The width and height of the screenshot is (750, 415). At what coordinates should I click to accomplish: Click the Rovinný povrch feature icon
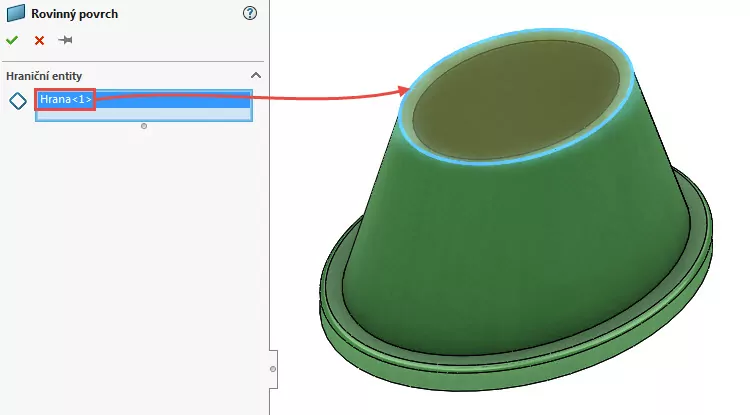tap(16, 13)
